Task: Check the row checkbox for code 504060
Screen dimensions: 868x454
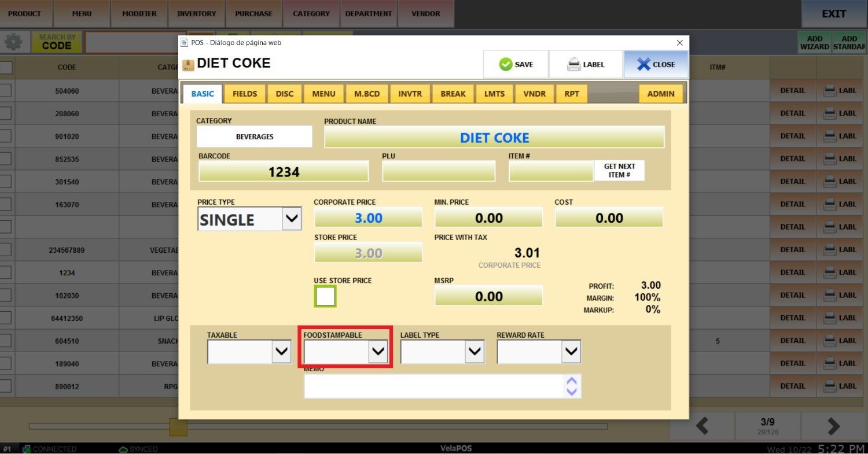Action: coord(5,90)
